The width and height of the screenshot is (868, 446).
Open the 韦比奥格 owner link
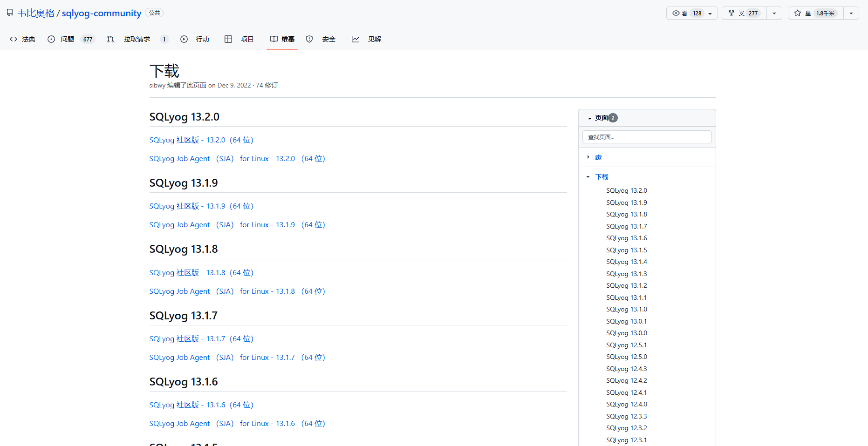point(36,13)
